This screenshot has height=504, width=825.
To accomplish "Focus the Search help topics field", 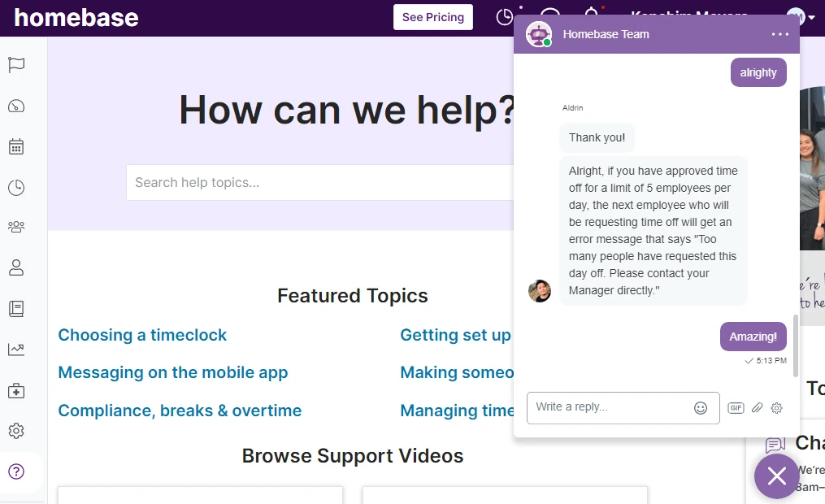I will pos(320,183).
